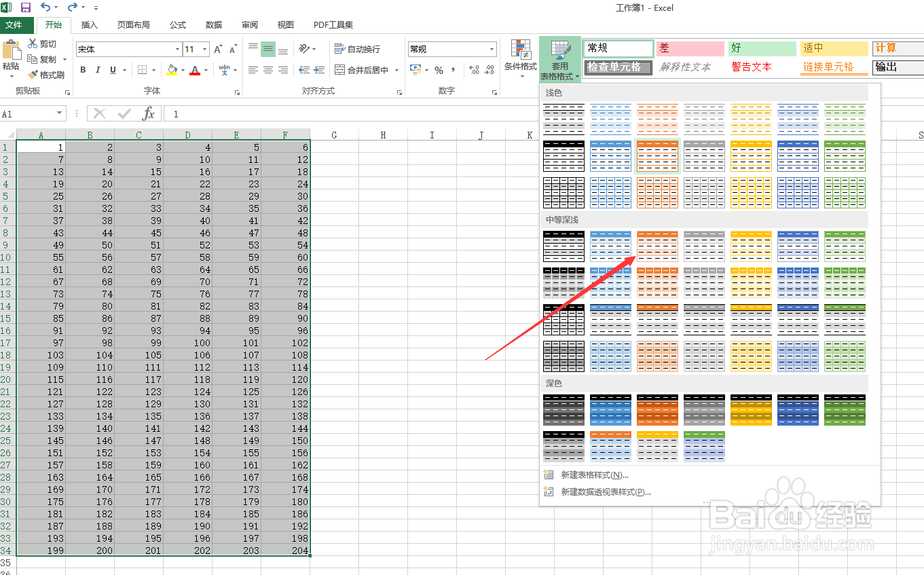Align text right icon
Screen dimensions: 924x575
coord(283,70)
